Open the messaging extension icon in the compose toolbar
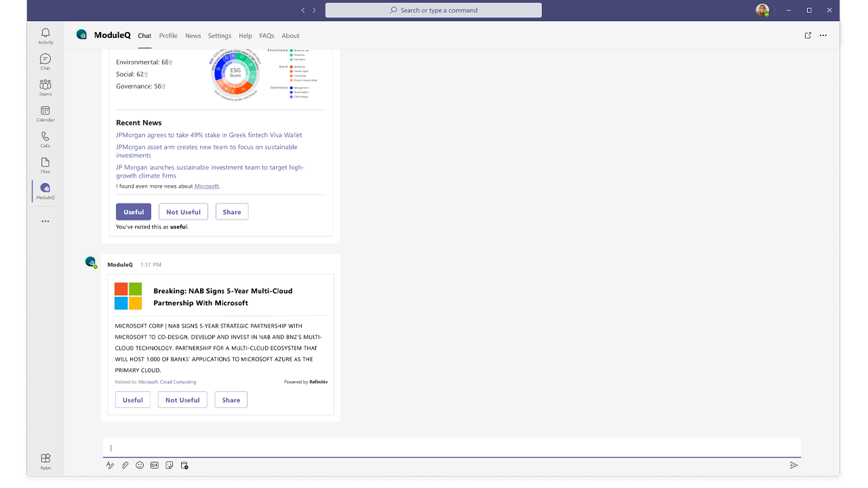 coord(184,465)
